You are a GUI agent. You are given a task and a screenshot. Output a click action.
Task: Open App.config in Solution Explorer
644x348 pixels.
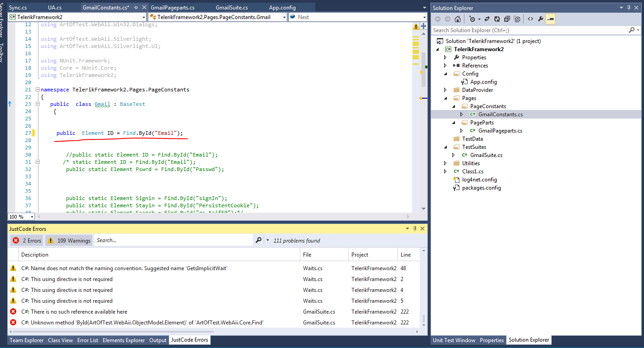(483, 82)
